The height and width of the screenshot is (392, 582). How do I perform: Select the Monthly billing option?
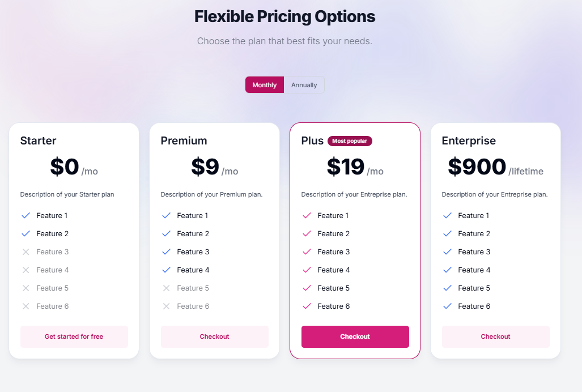(265, 85)
